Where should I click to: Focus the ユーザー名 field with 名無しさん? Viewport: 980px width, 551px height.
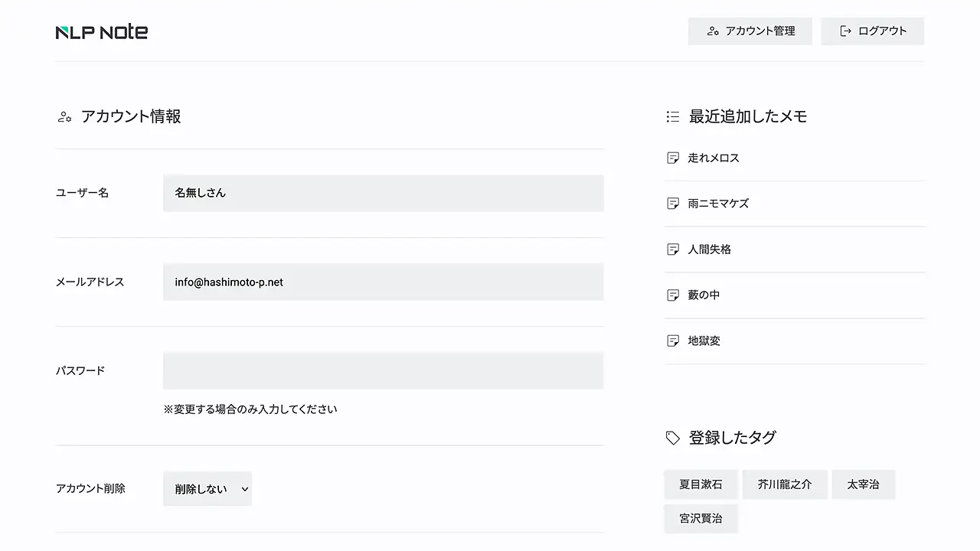(x=383, y=193)
